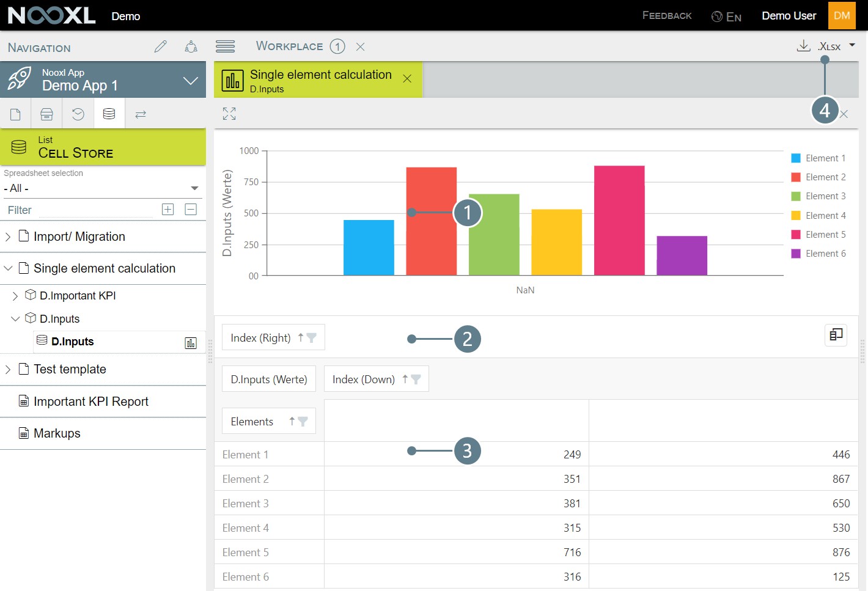Collapse the Single element calculation node
The height and width of the screenshot is (591, 868).
8,268
